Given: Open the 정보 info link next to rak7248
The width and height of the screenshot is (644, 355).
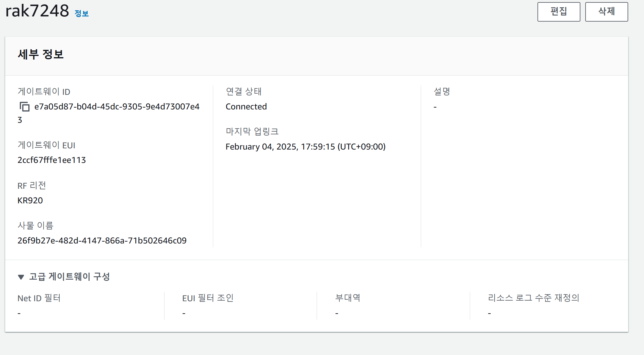Looking at the screenshot, I should tap(82, 14).
